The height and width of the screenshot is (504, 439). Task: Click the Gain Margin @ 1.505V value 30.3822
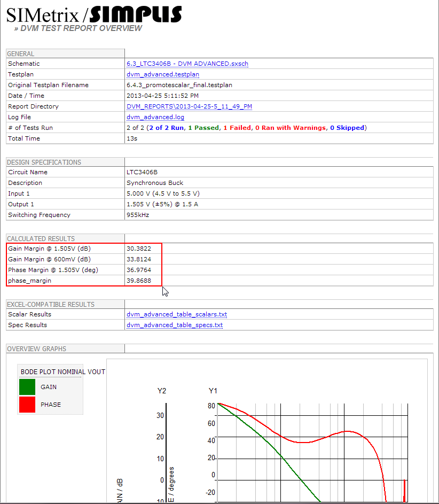pyautogui.click(x=139, y=249)
